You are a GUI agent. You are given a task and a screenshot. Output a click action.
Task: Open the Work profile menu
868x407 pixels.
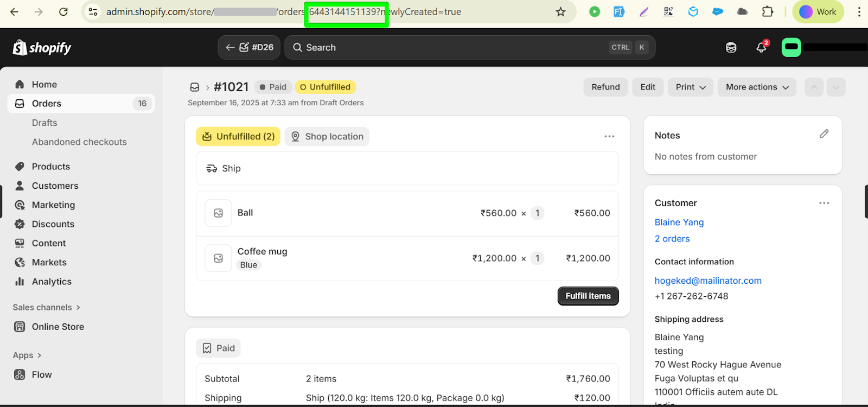(x=818, y=11)
